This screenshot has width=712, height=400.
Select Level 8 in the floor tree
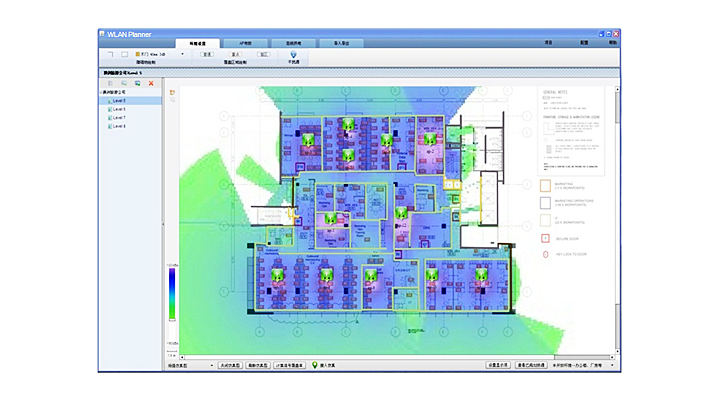coord(118,126)
